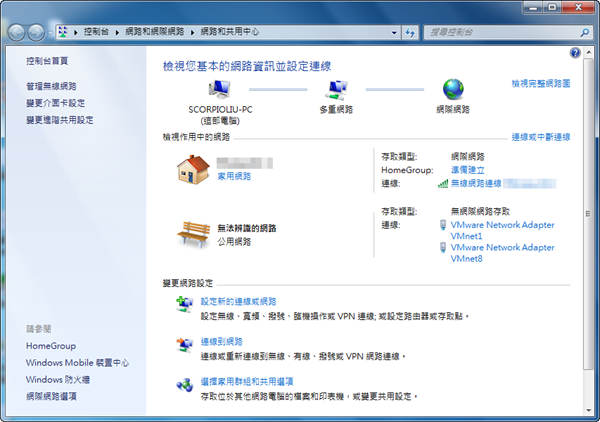Open address bar history dropdown arrow

pyautogui.click(x=394, y=33)
